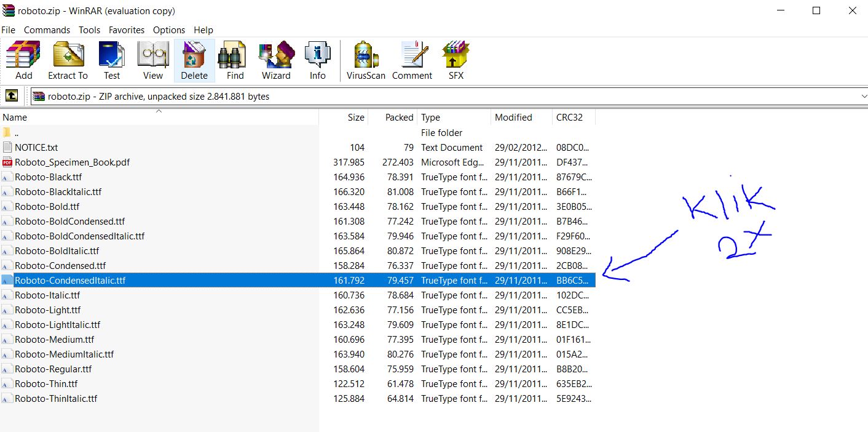Image resolution: width=868 pixels, height=432 pixels.
Task: Select the Roboto-LightItalic.ttf file
Action: coord(57,325)
